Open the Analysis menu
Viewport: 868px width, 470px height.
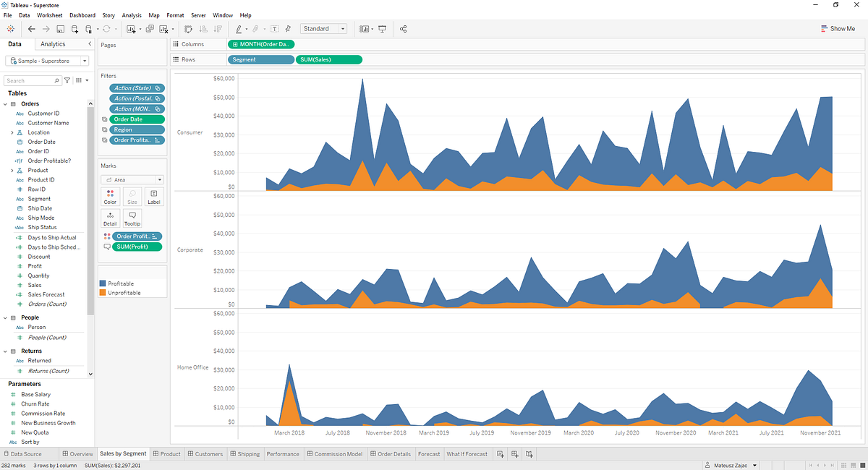click(132, 15)
